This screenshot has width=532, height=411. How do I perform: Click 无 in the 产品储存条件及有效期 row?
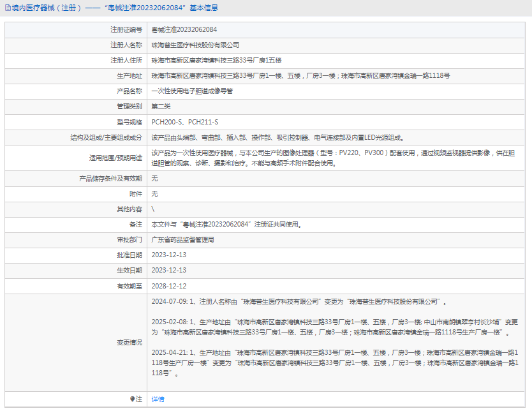[x=155, y=179]
